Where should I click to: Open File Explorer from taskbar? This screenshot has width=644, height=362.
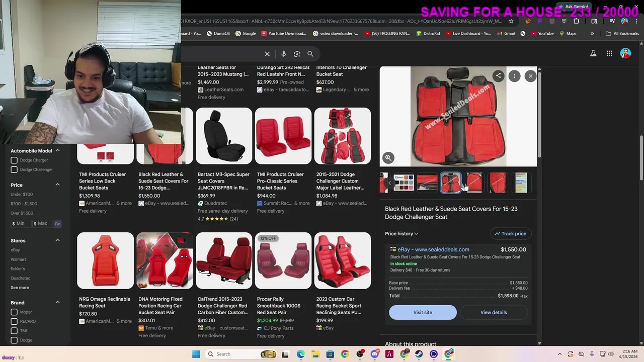pos(315,354)
